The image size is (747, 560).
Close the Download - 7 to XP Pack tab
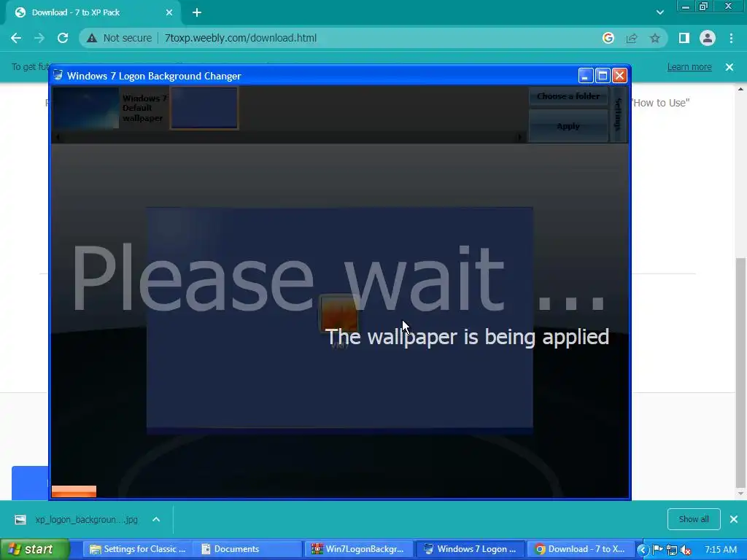click(x=169, y=12)
